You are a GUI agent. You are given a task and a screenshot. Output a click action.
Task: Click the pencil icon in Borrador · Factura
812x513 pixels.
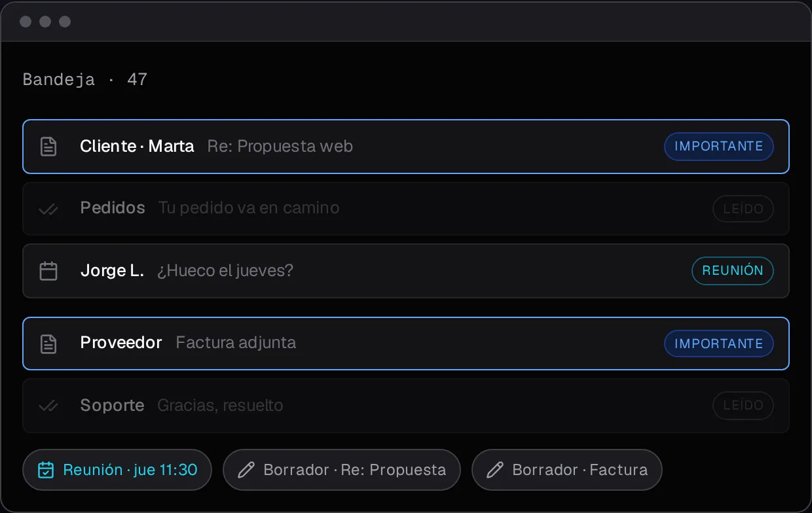click(495, 470)
